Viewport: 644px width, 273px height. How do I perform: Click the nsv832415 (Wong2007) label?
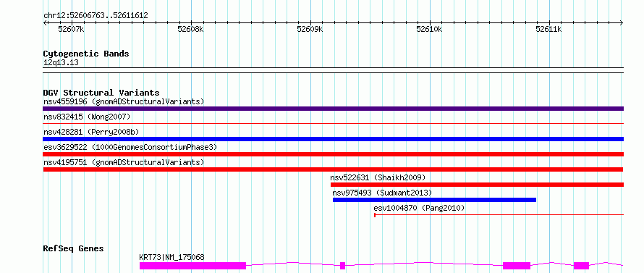(x=87, y=117)
